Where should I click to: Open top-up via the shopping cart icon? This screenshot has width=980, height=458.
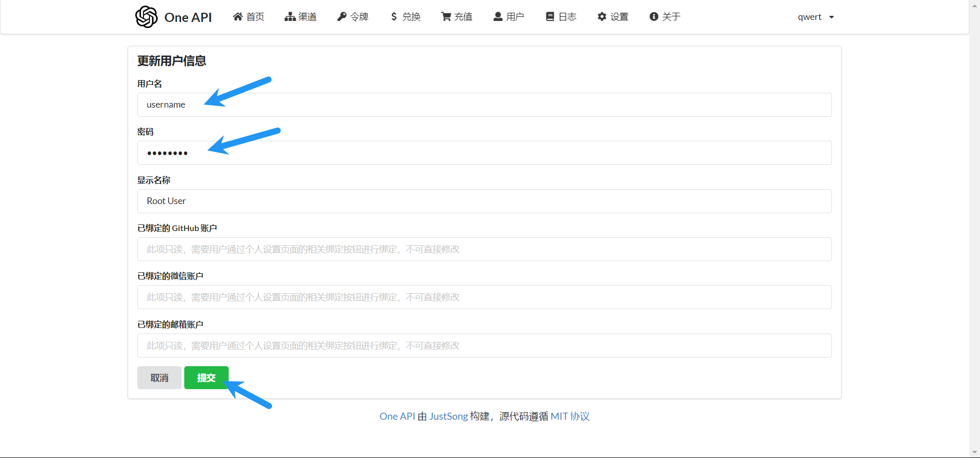pyautogui.click(x=446, y=17)
